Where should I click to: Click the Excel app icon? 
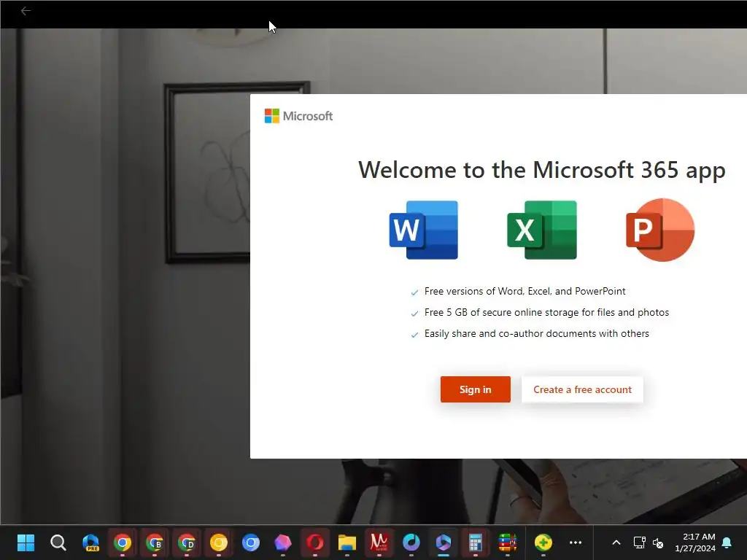click(x=542, y=230)
